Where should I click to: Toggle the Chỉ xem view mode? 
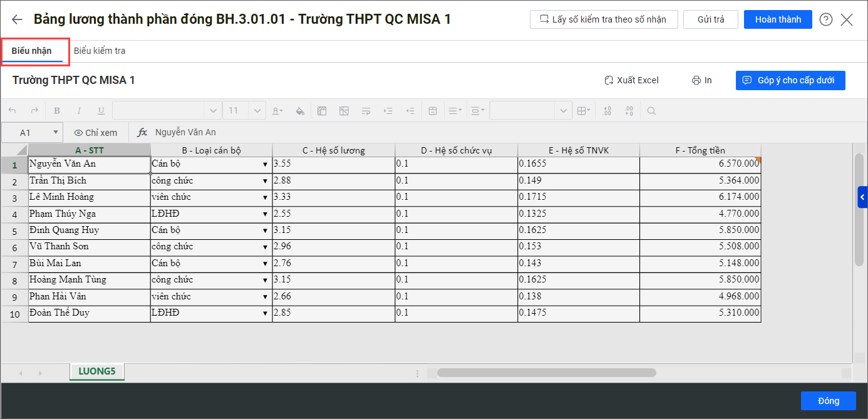click(x=96, y=133)
